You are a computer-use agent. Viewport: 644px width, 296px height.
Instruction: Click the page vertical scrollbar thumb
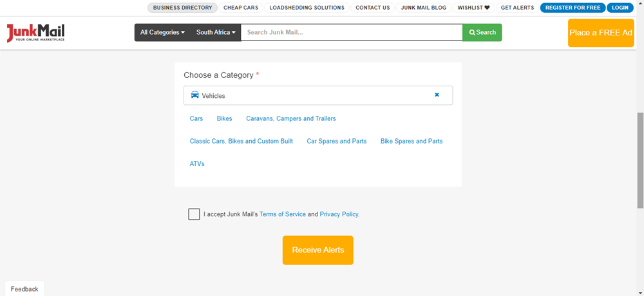coord(640,160)
